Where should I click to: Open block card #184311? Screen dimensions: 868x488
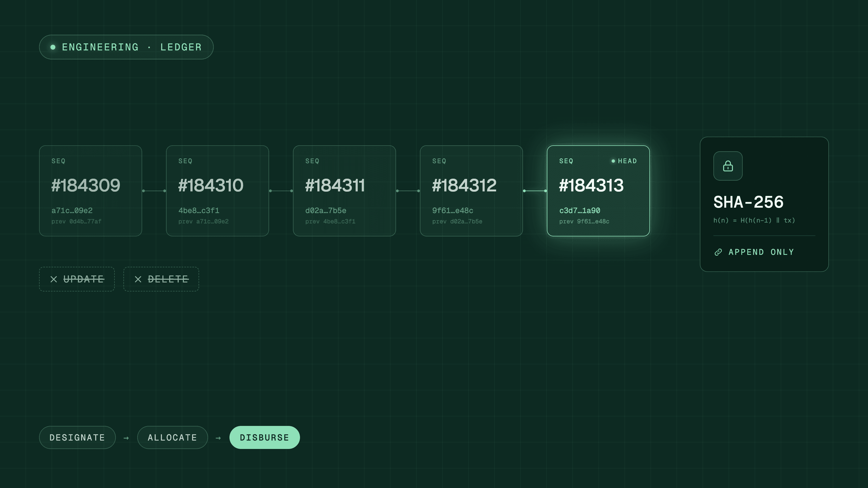click(x=344, y=191)
